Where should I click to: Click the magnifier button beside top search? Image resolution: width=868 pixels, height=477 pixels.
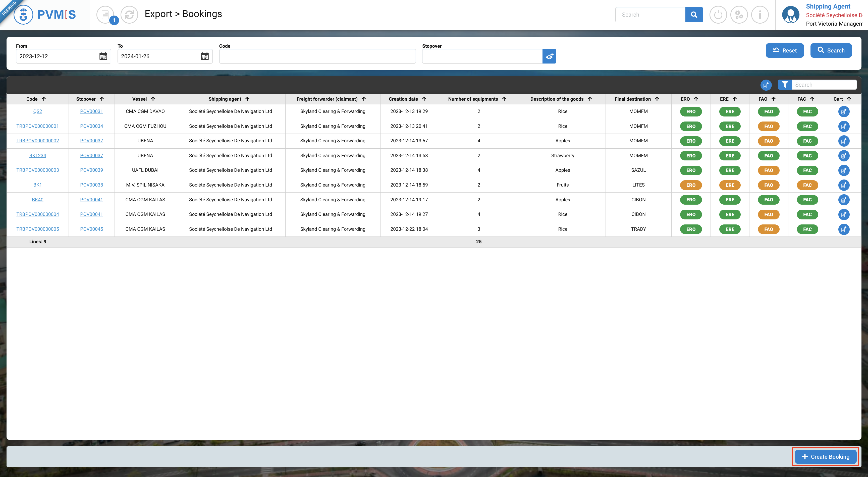[694, 15]
